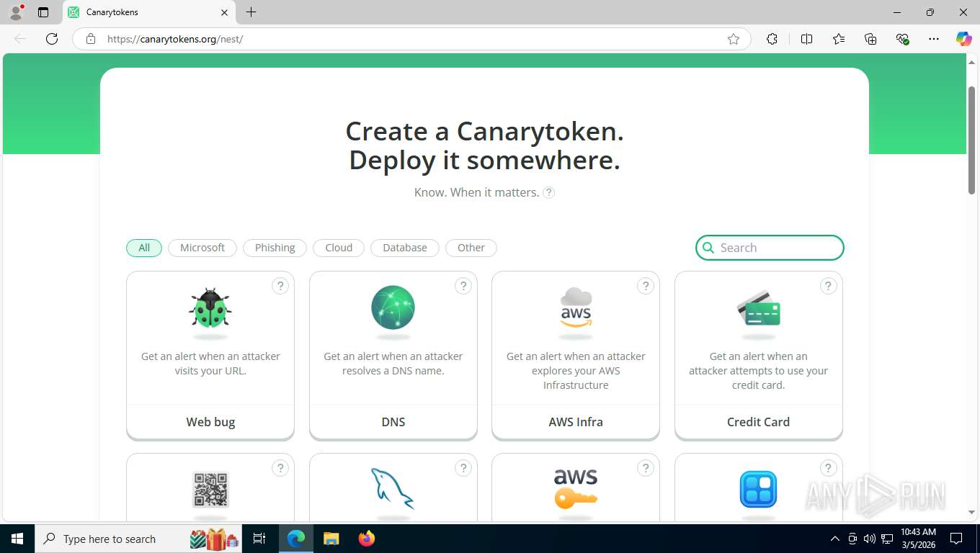Click help icon beside 'Know. When it matters.'

tap(549, 192)
